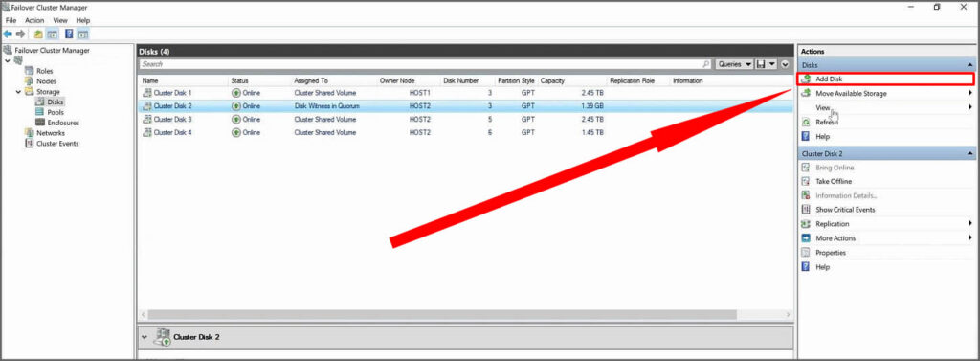Open the View menu in the menu bar

click(x=60, y=21)
